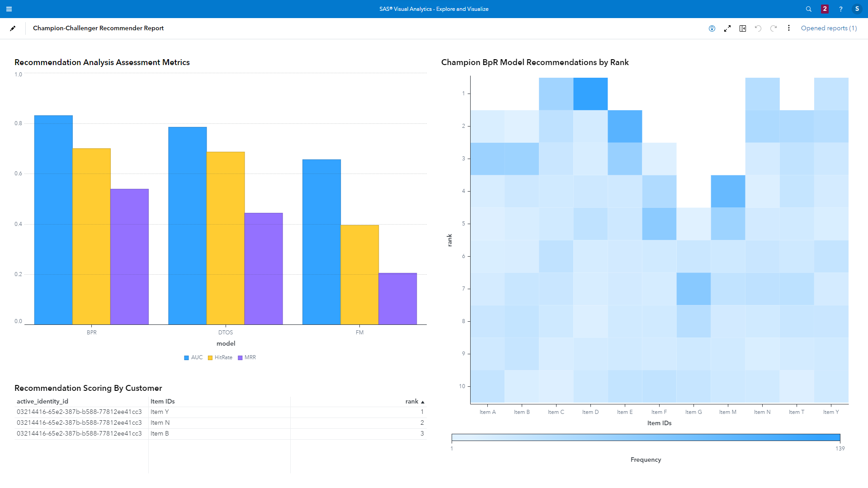Click the Frequency color gradient legend
Viewport: 868px width, 488px height.
[646, 437]
